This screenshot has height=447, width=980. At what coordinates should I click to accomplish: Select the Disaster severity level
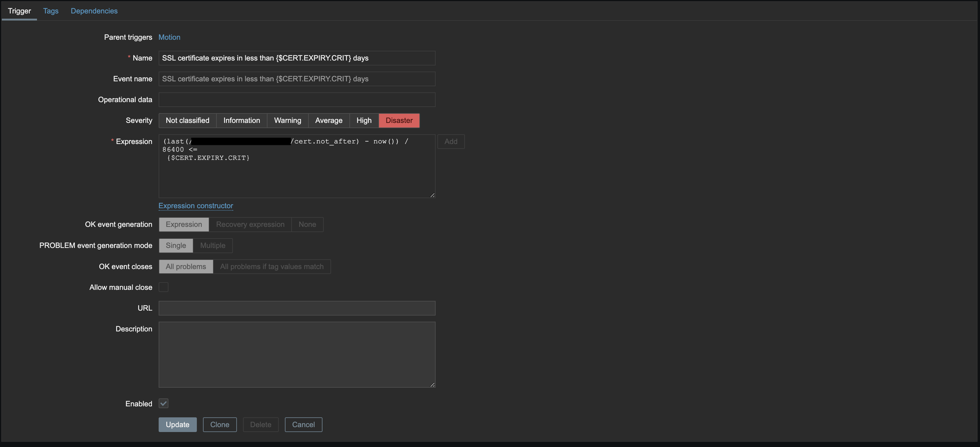click(399, 120)
